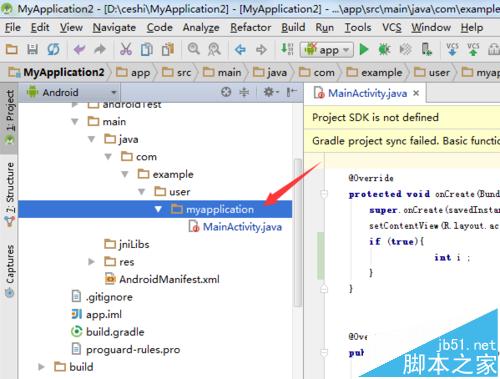Click the Save All toolbar icon
Image resolution: width=500 pixels, height=379 pixels.
(x=32, y=50)
